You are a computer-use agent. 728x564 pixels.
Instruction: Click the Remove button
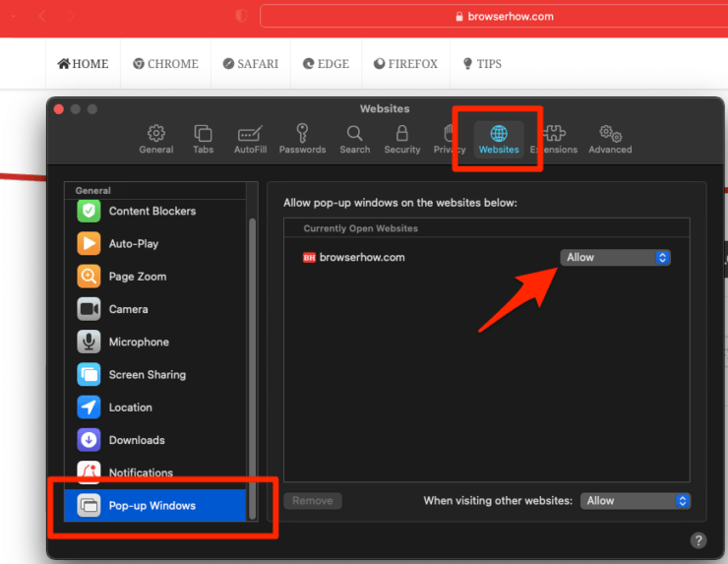point(313,500)
